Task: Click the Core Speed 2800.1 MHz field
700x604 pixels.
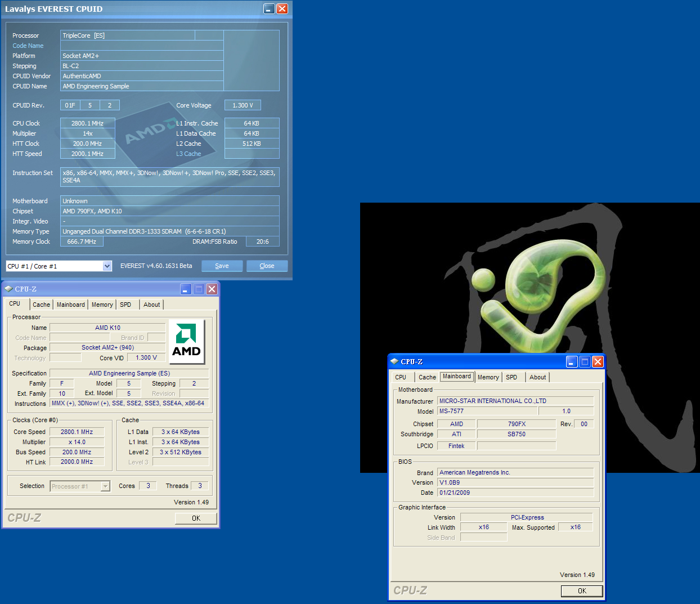Action: point(77,432)
